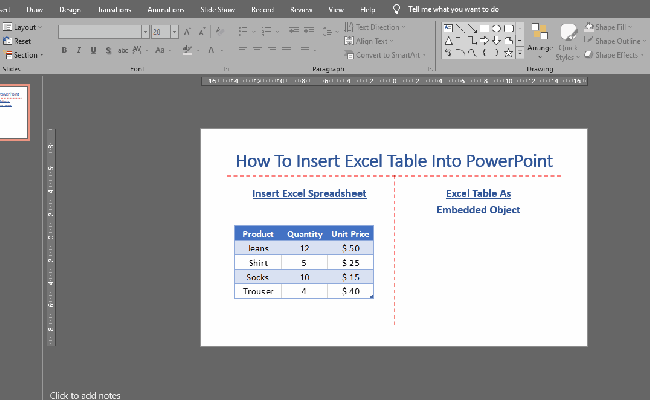Viewport: 650px width, 400px height.
Task: Open the Arrange menu
Action: 540,41
